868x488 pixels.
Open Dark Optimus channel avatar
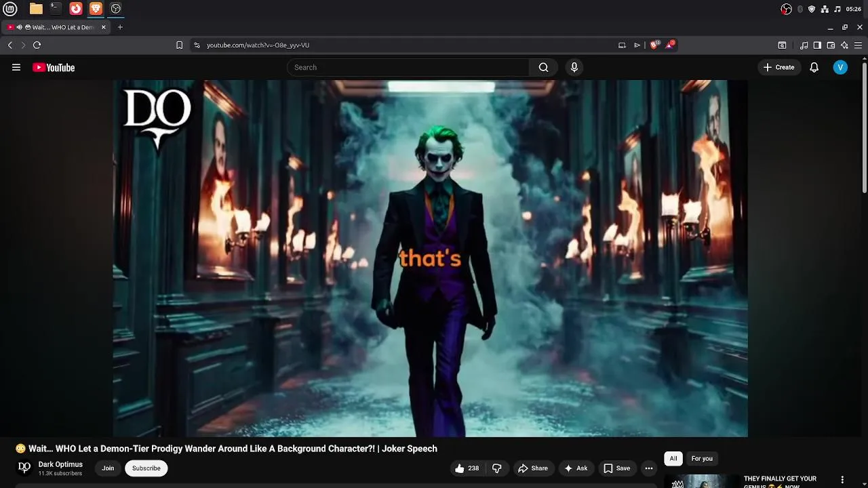tap(24, 468)
